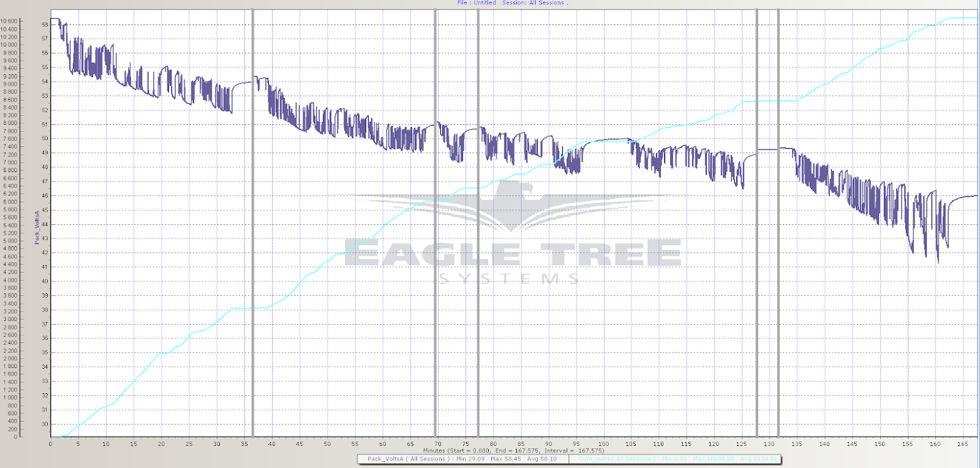Click the 165 tick on the minutes axis
980x468 pixels.
963,444
